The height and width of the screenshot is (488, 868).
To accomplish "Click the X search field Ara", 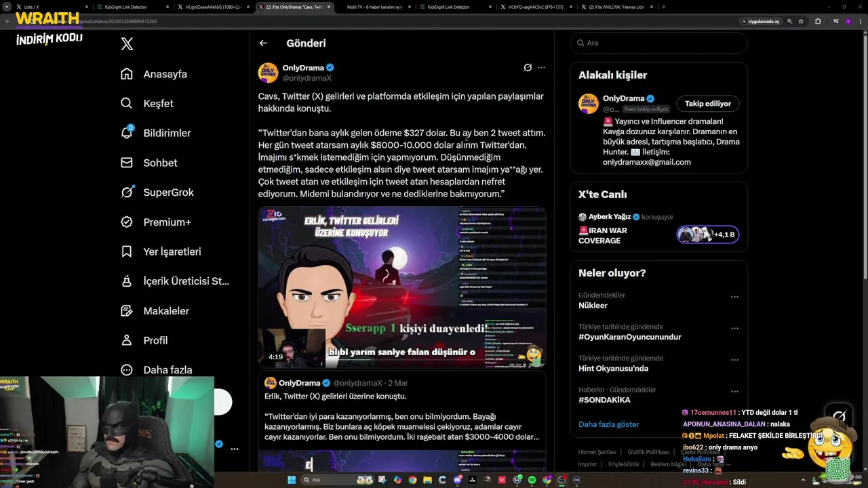I will click(658, 43).
